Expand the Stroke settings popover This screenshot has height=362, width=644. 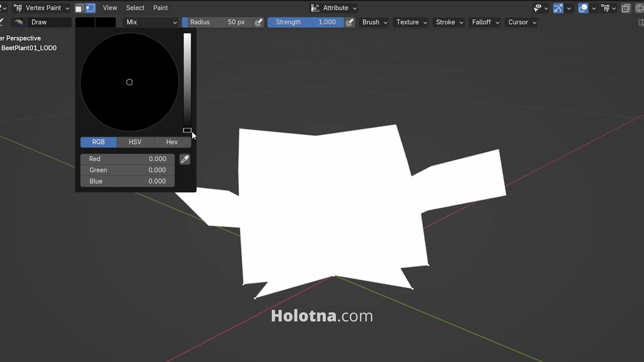[449, 22]
